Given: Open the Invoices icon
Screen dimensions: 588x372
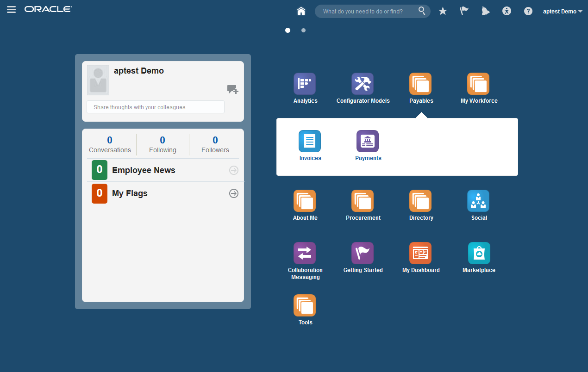Looking at the screenshot, I should pos(310,141).
